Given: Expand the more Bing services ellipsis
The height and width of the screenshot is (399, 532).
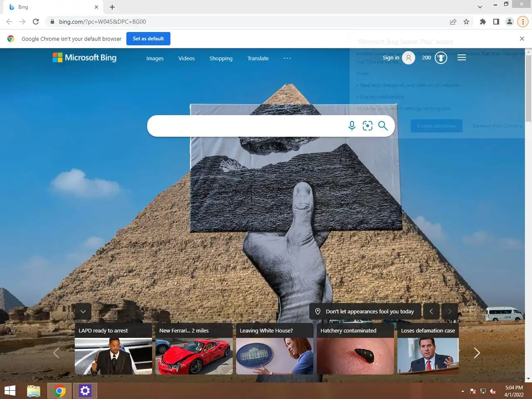Looking at the screenshot, I should coord(287,58).
